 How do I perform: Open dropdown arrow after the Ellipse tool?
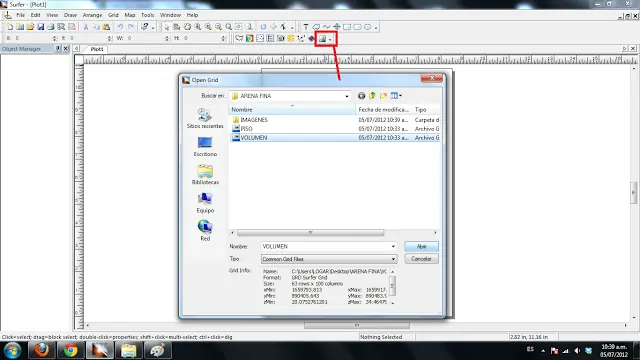tap(376, 27)
